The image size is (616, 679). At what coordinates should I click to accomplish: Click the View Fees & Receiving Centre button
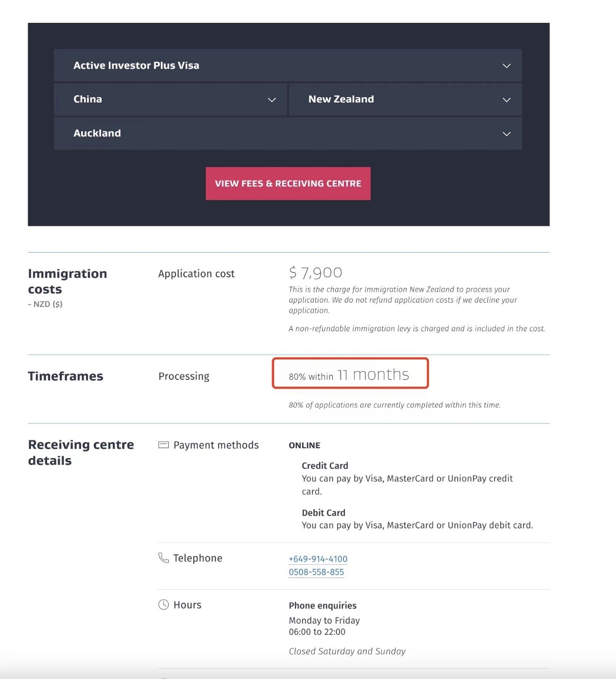[x=288, y=184]
